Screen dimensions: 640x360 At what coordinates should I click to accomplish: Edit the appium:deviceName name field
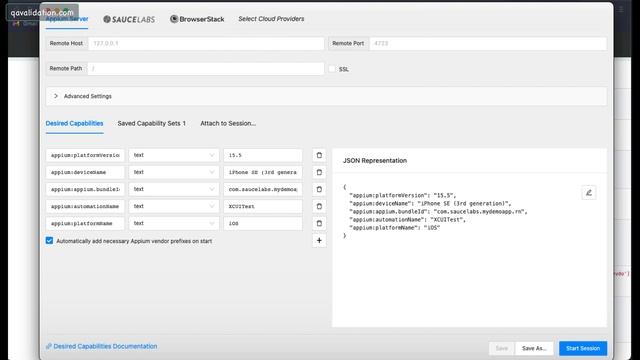click(x=85, y=172)
